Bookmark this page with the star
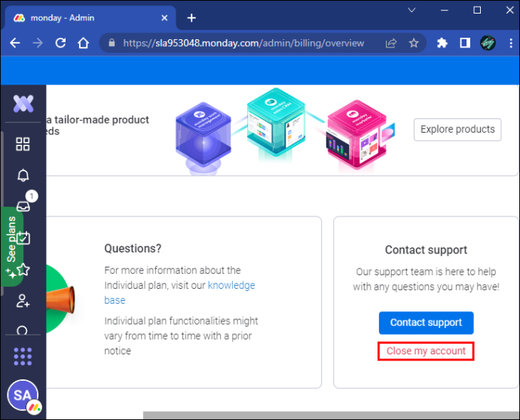Screen dimensions: 520x420 pyautogui.click(x=414, y=43)
